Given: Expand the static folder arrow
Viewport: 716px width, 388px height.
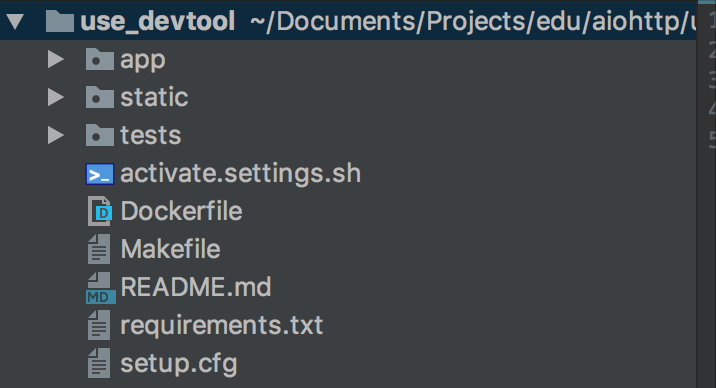Looking at the screenshot, I should point(56,97).
